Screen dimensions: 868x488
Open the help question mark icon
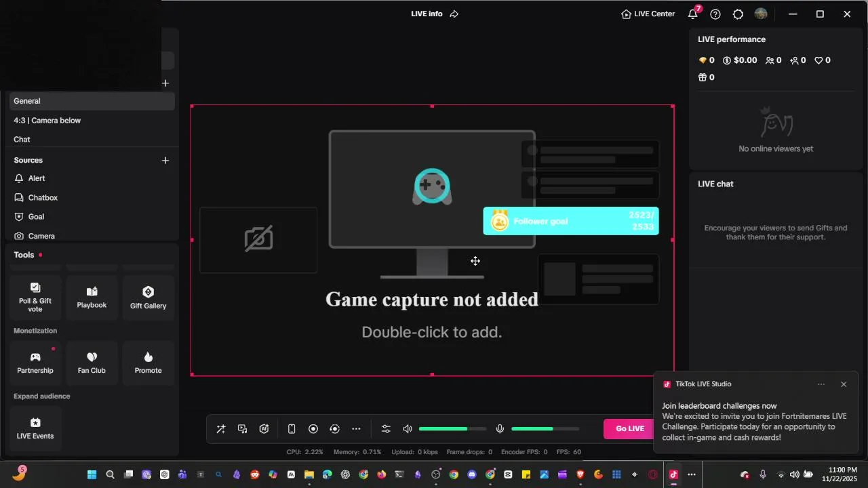pyautogui.click(x=715, y=14)
